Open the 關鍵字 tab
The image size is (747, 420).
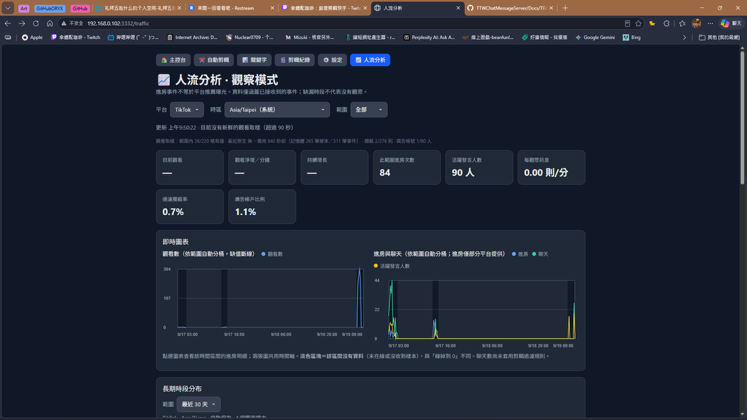[x=254, y=60]
